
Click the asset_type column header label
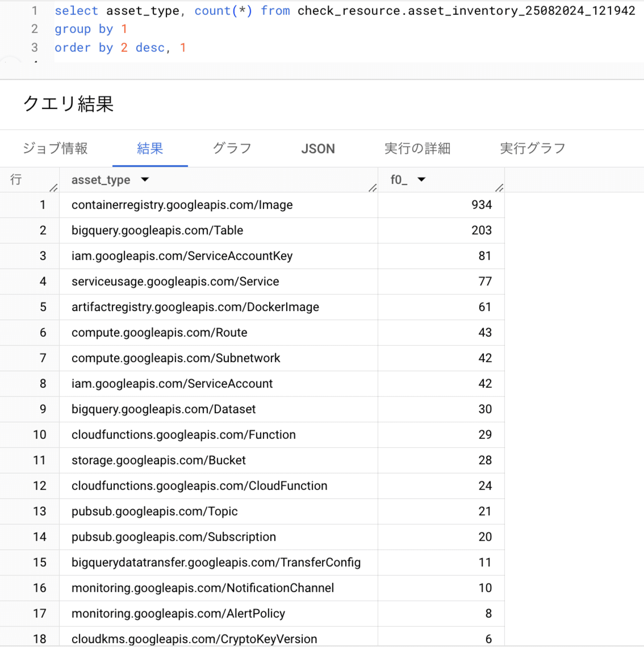click(101, 180)
